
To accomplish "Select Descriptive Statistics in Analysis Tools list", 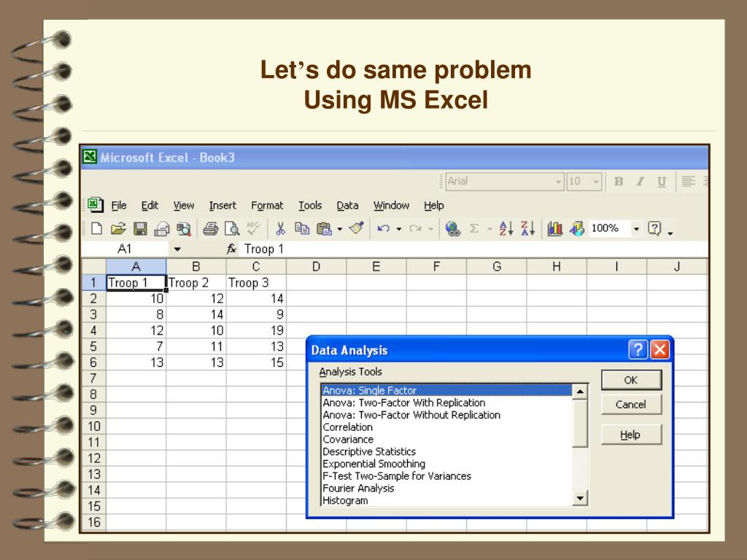I will point(369,452).
